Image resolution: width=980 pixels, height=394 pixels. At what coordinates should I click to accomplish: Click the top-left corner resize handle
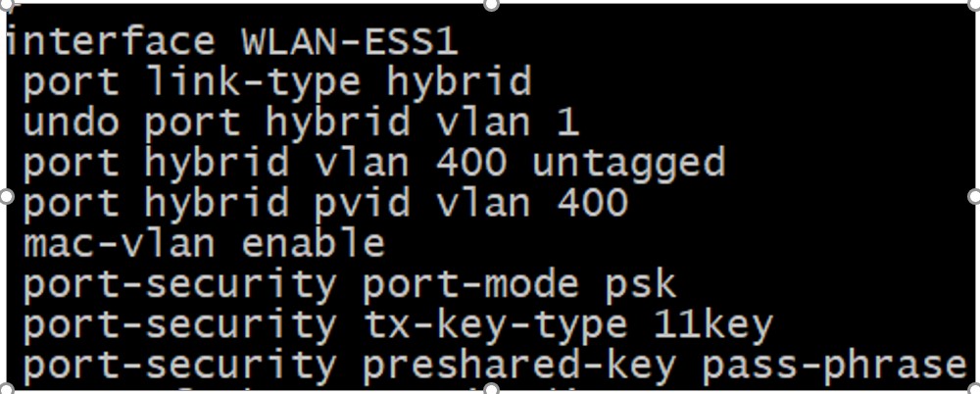[4, 5]
